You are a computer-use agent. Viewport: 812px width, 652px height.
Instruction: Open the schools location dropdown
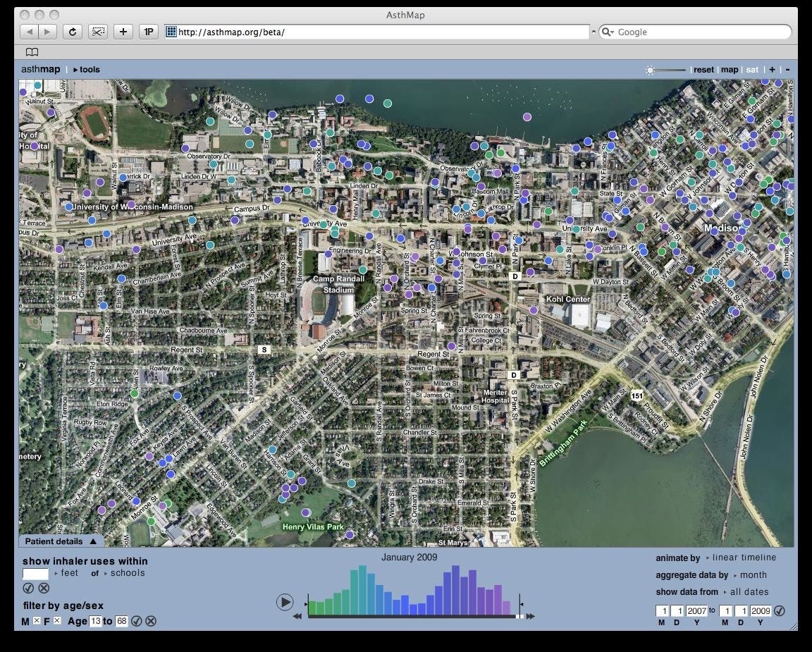coord(124,573)
